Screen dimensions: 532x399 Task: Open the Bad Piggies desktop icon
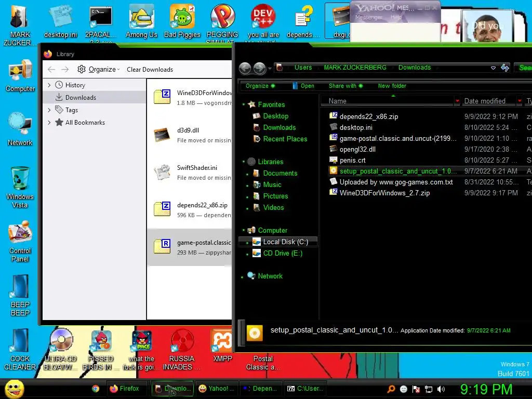click(182, 20)
